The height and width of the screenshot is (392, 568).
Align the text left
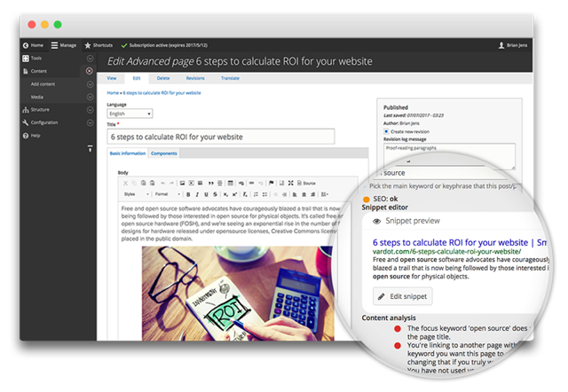pyautogui.click(x=295, y=194)
